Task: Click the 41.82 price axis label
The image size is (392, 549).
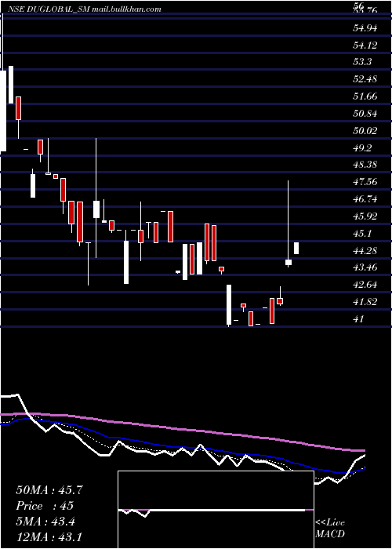Action: (x=365, y=301)
